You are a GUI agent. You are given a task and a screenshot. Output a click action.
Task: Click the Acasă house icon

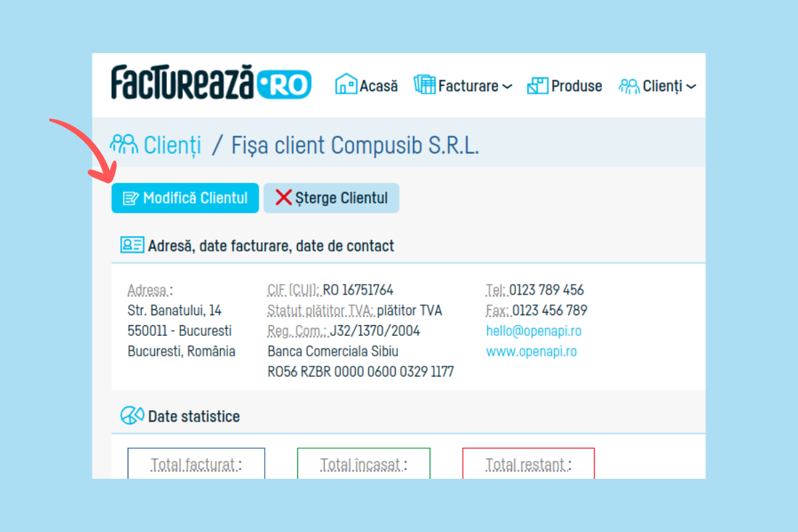coord(346,84)
